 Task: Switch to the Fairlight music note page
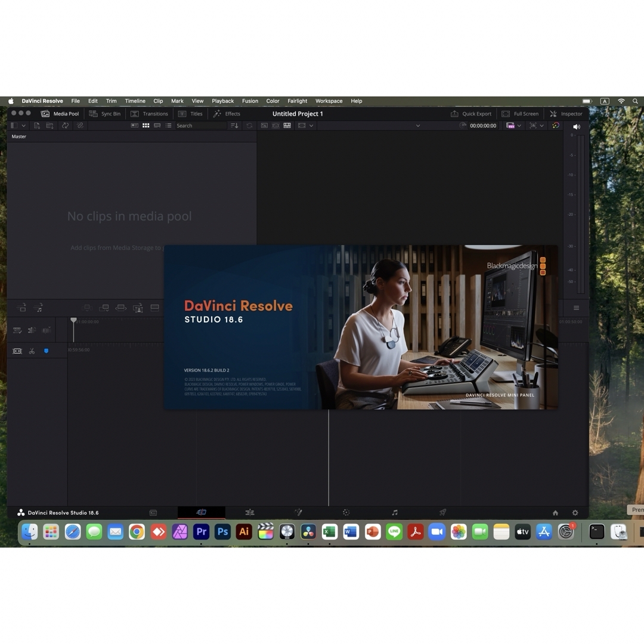(x=394, y=512)
